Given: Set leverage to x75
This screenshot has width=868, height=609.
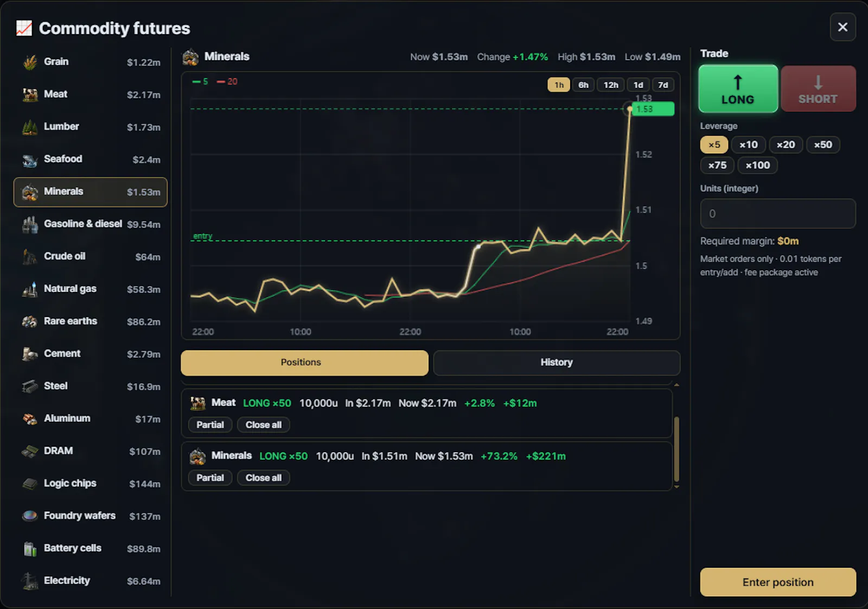Looking at the screenshot, I should click(717, 166).
